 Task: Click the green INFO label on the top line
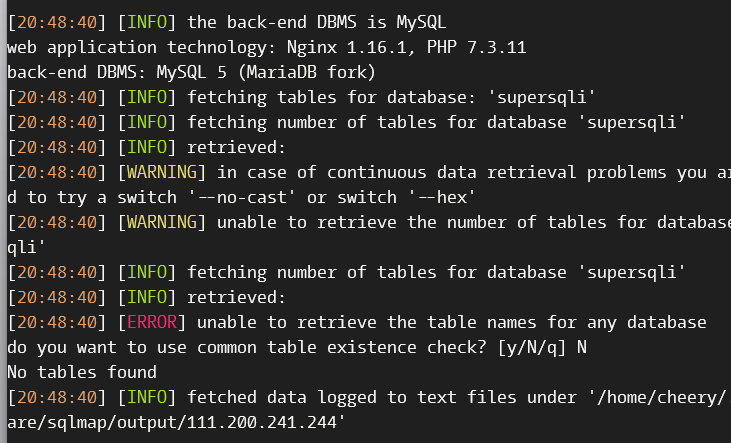147,22
